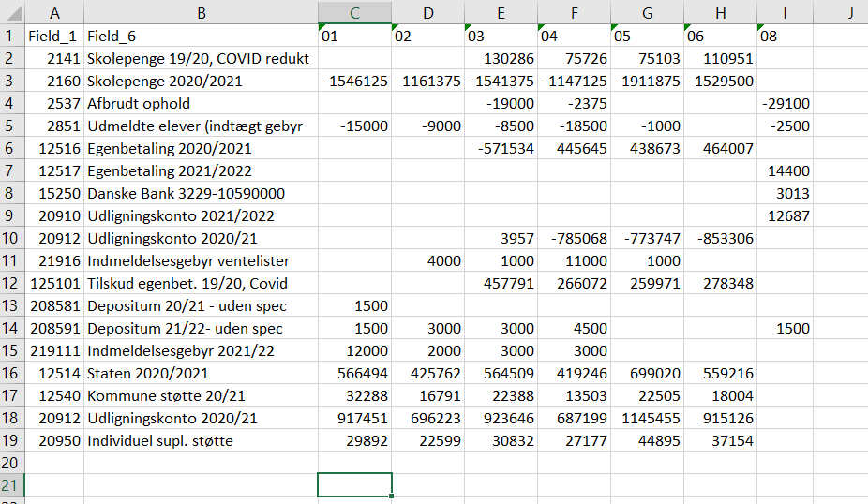
Task: Click cell C1 containing '01'
Action: click(355, 36)
